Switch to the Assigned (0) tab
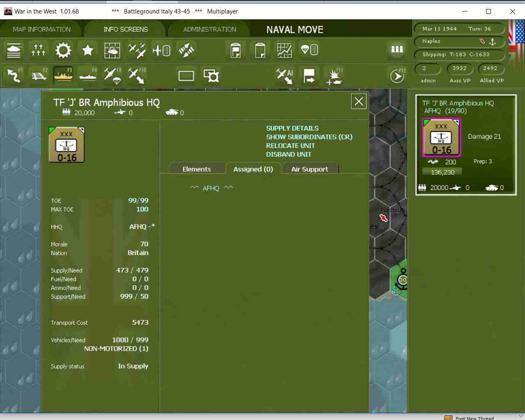Viewport: 525px width, 420px height. tap(253, 169)
